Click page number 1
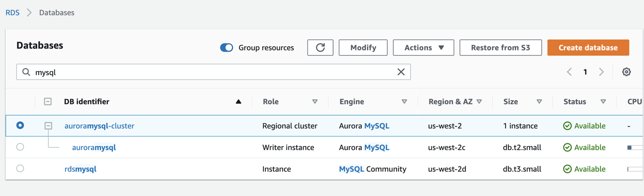The width and height of the screenshot is (644, 196). [585, 72]
